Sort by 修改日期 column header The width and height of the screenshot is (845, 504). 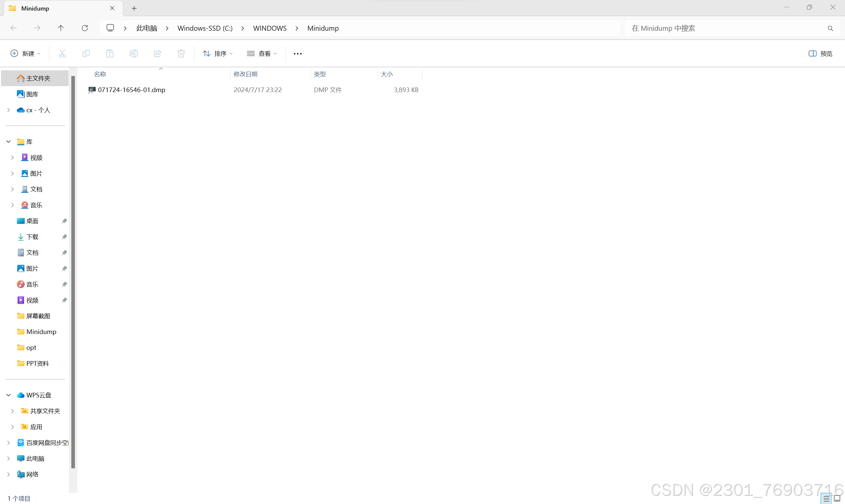coord(246,74)
